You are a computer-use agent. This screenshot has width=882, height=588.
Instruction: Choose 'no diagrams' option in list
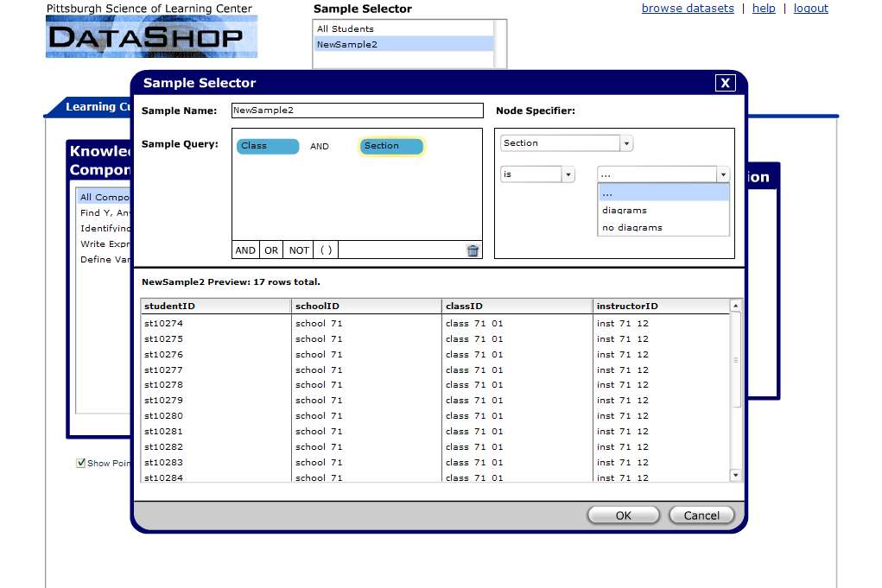tap(632, 228)
